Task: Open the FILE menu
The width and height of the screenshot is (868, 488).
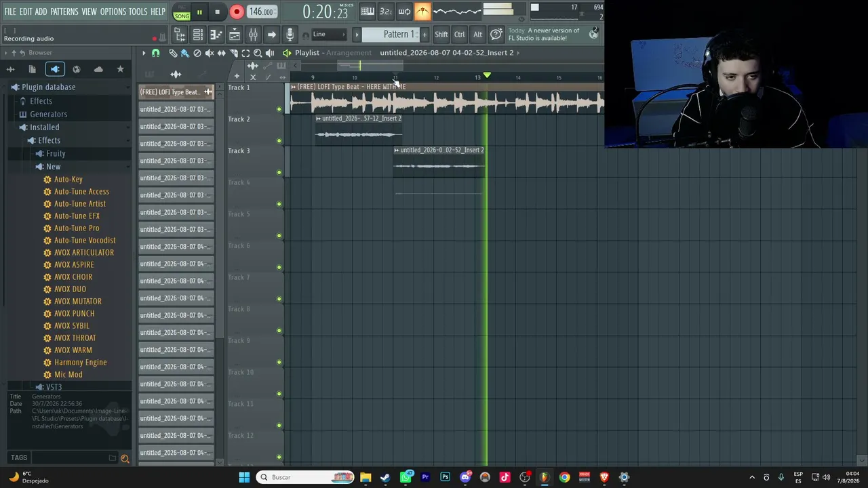Action: [x=10, y=12]
